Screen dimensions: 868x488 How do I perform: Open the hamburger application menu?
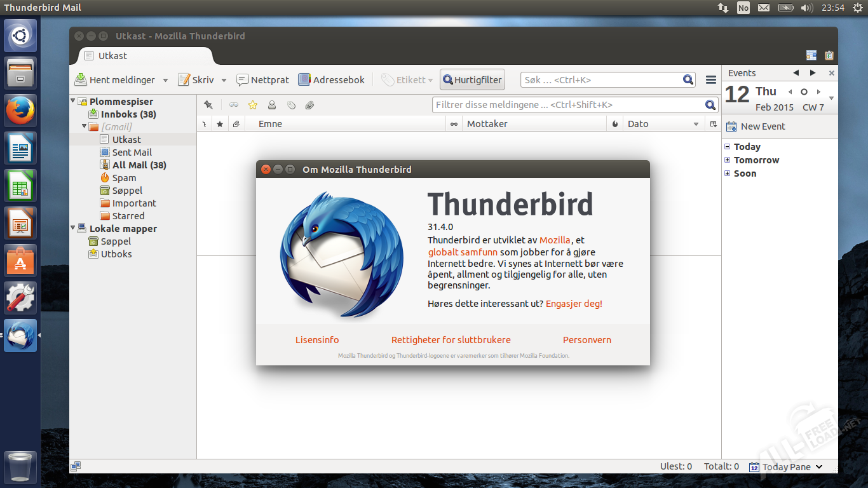[x=711, y=80]
